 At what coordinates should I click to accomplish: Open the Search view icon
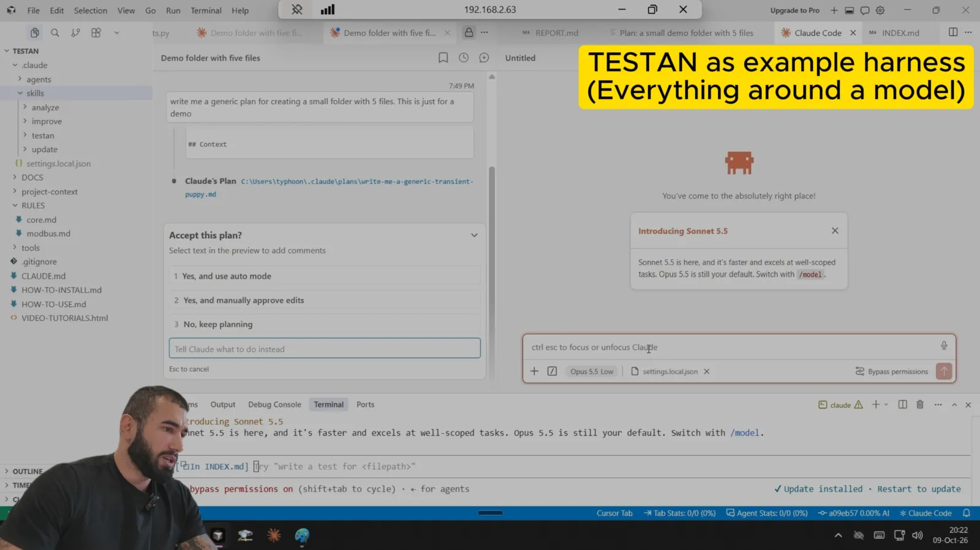[55, 32]
